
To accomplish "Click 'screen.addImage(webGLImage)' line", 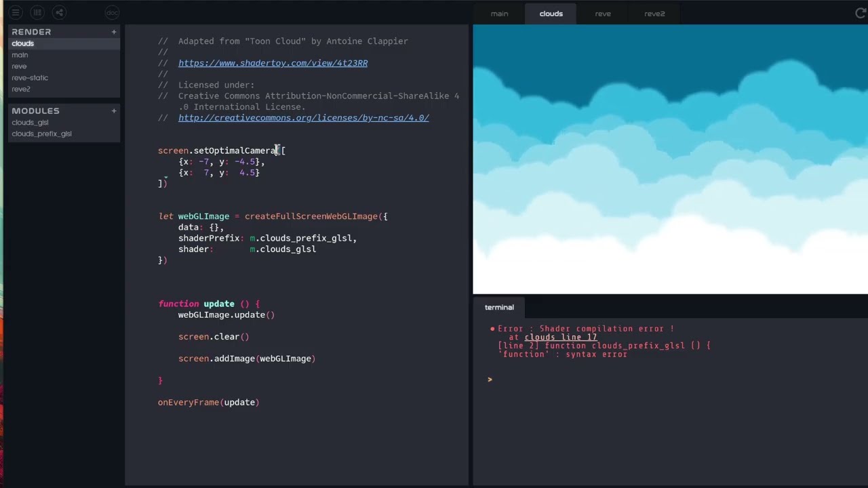I will (247, 359).
